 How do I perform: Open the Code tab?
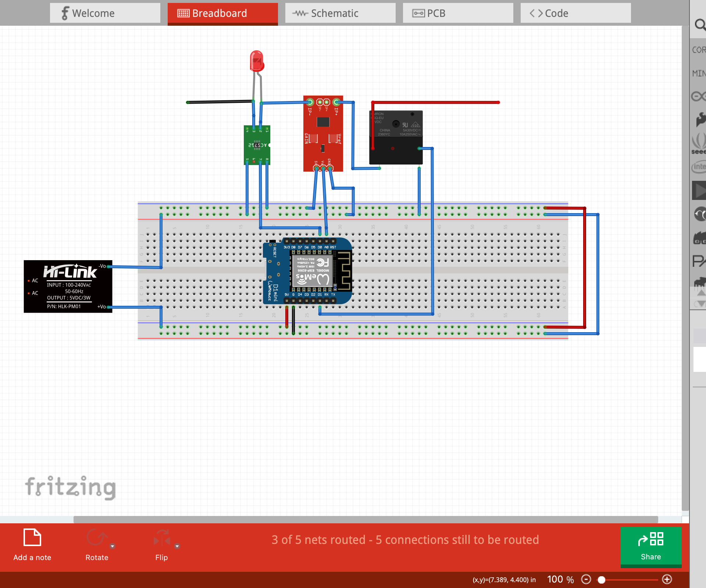pyautogui.click(x=575, y=13)
